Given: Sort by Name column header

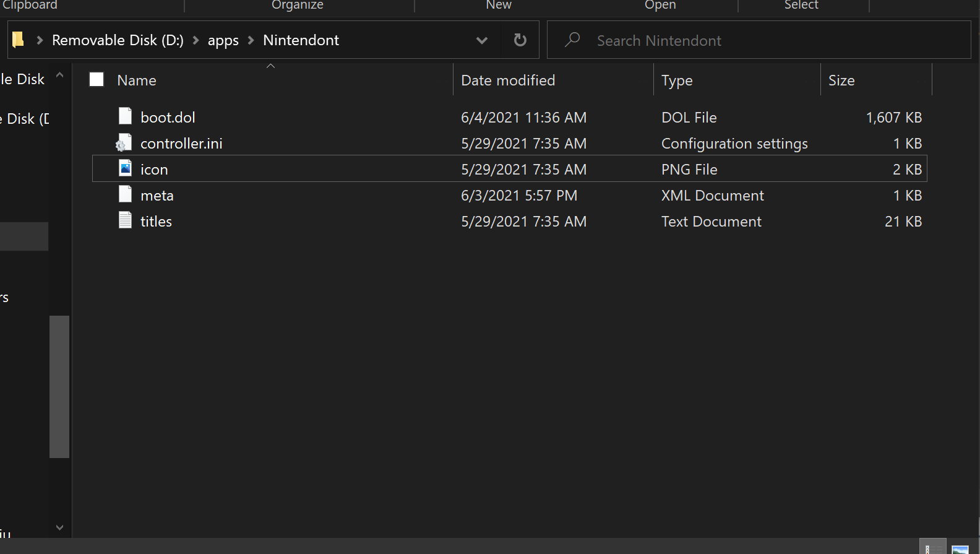Looking at the screenshot, I should 137,80.
